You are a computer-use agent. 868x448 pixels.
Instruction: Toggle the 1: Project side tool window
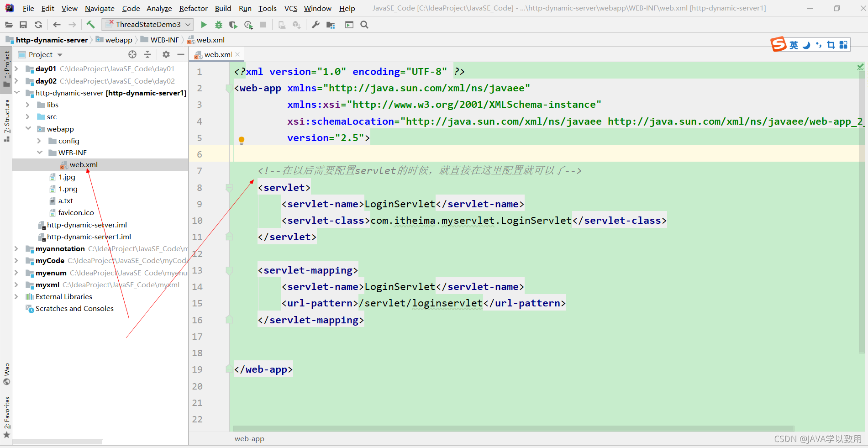coord(6,69)
